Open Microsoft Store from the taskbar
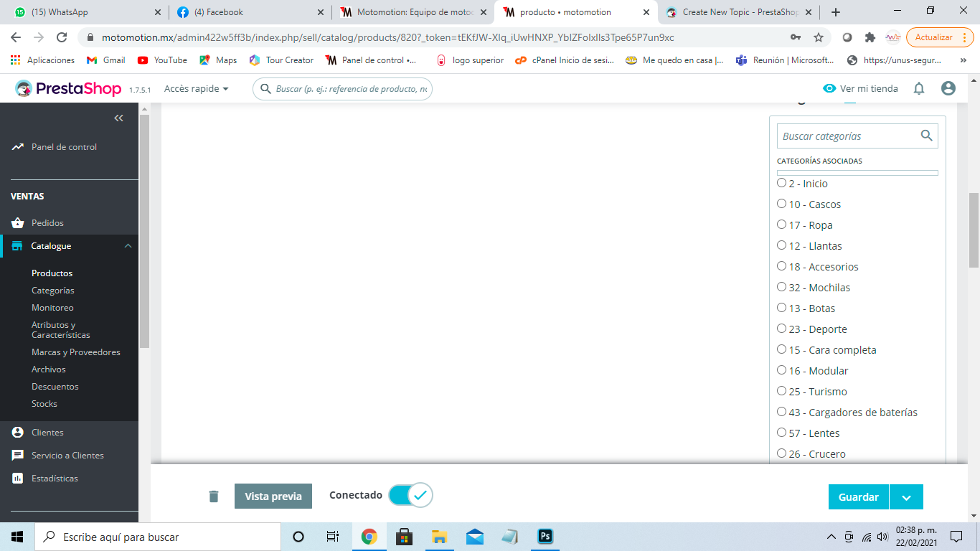 point(405,537)
